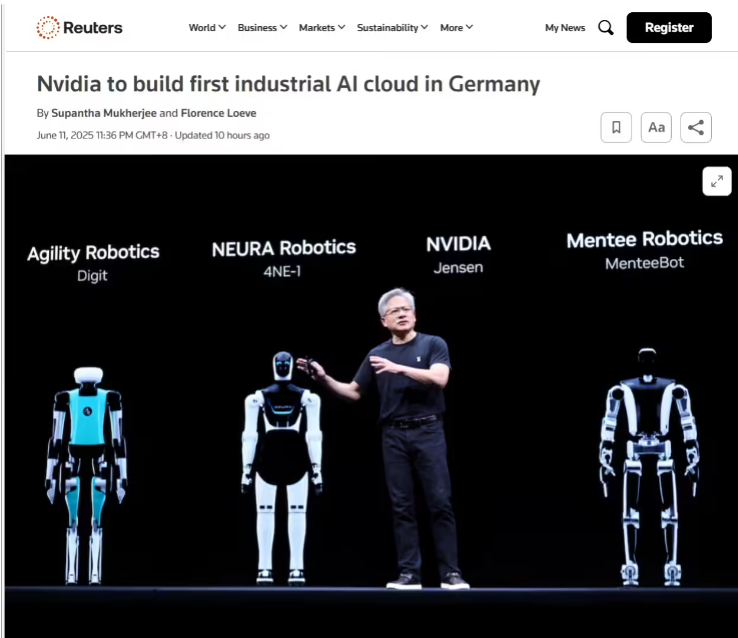Click the share article icon
This screenshot has width=738, height=638.
coord(696,128)
